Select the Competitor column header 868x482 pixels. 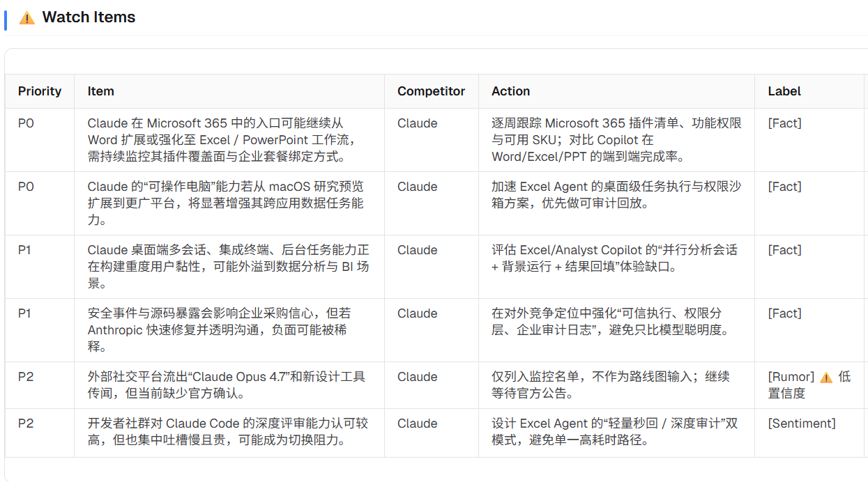click(431, 91)
